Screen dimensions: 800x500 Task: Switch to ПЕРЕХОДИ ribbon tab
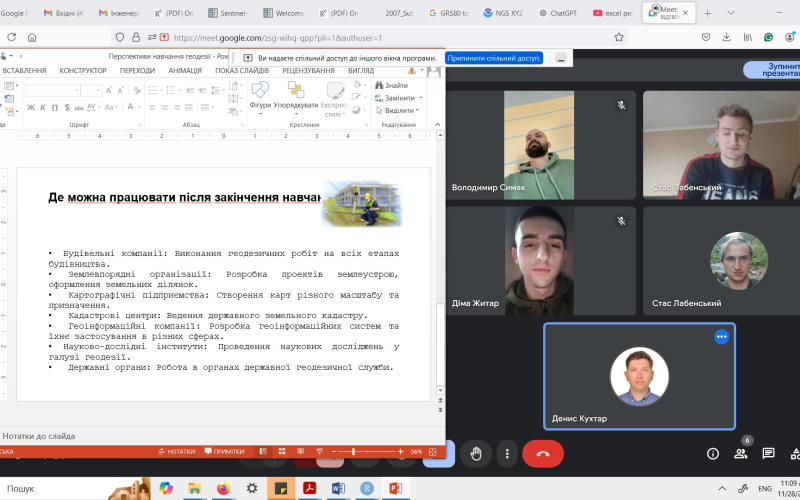pyautogui.click(x=137, y=70)
